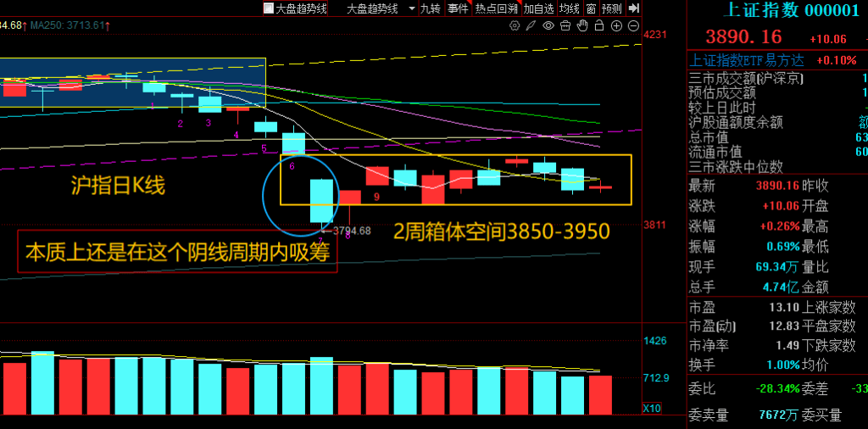Open the 事件 events flyout
The width and height of the screenshot is (868, 429).
click(x=458, y=8)
